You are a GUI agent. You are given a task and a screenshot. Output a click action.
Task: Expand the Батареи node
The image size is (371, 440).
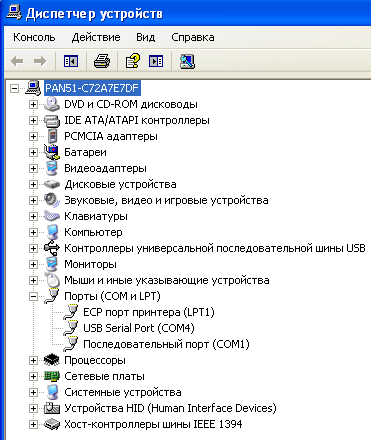[33, 153]
